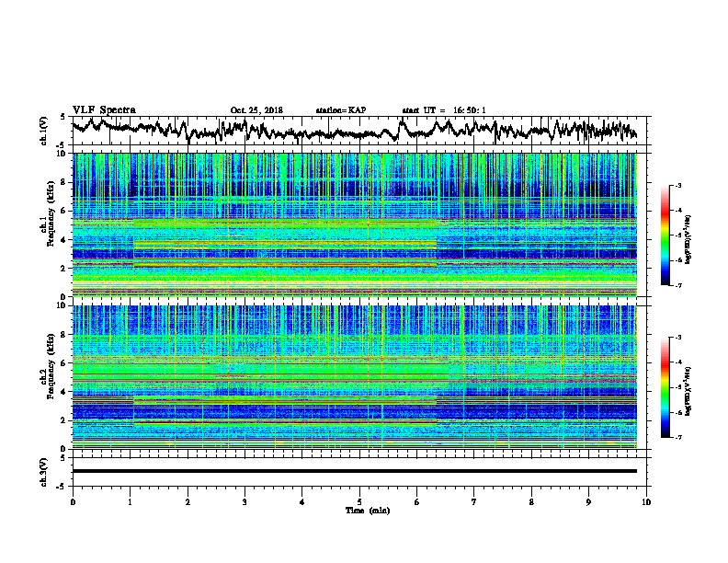This screenshot has width=728, height=563.
Task: Click the ch.1(V) waveform axis label
Action: (x=44, y=131)
